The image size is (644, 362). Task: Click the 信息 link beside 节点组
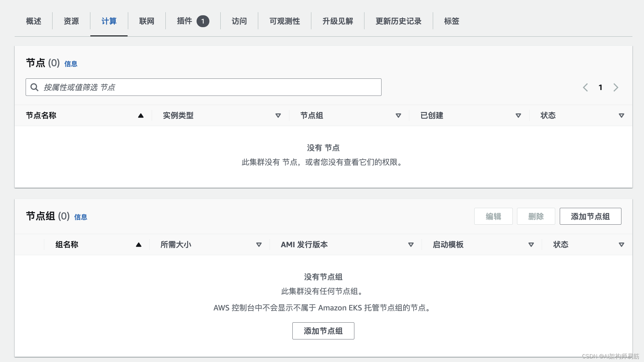[81, 217]
